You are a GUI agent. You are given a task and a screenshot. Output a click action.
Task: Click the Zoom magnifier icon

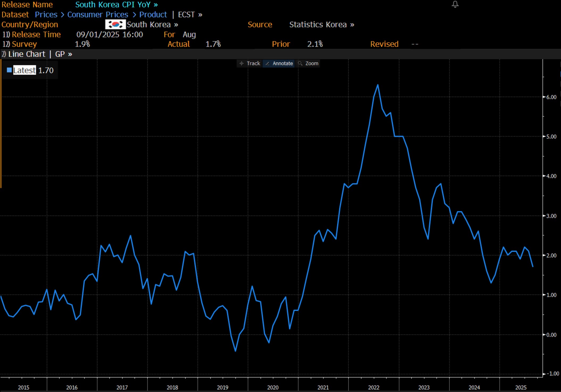point(300,63)
